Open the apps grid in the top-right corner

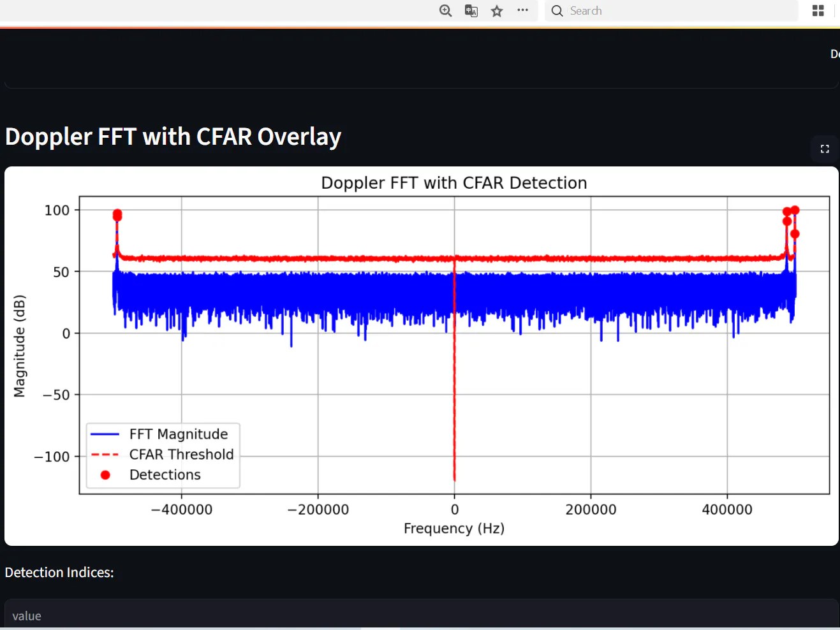point(818,11)
